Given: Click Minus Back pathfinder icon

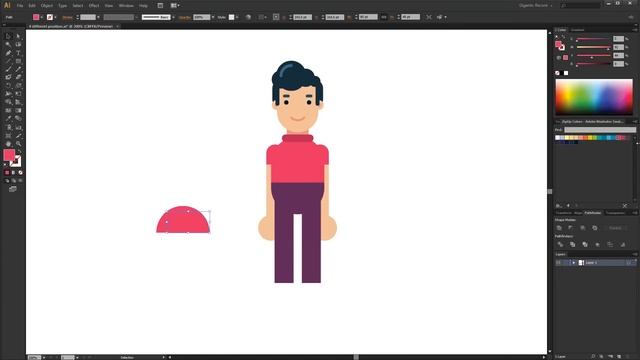Looking at the screenshot, I should (x=622, y=244).
